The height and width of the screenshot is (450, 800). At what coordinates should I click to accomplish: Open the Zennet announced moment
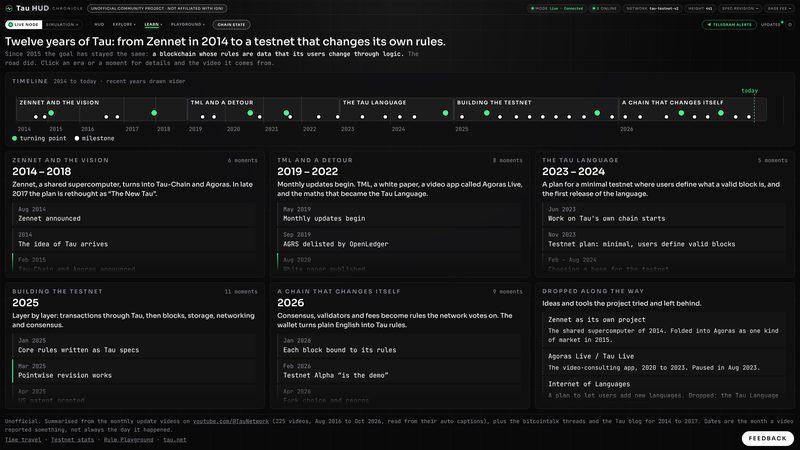click(134, 214)
